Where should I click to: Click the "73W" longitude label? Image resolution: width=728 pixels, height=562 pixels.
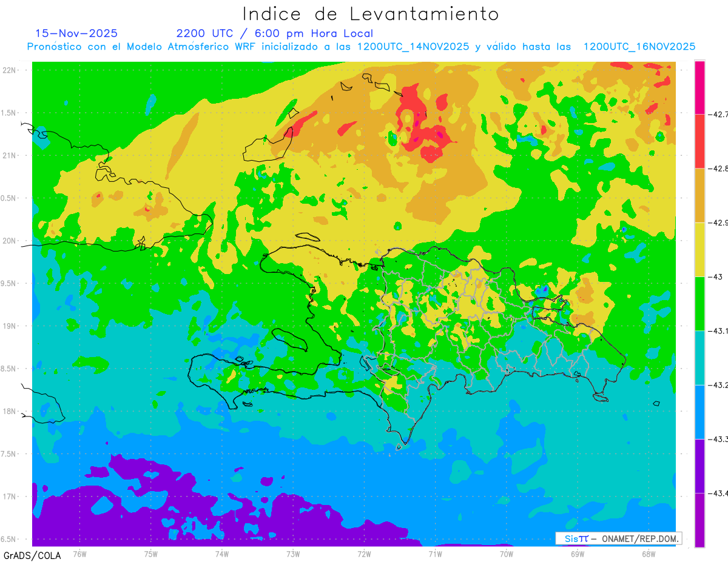(293, 554)
